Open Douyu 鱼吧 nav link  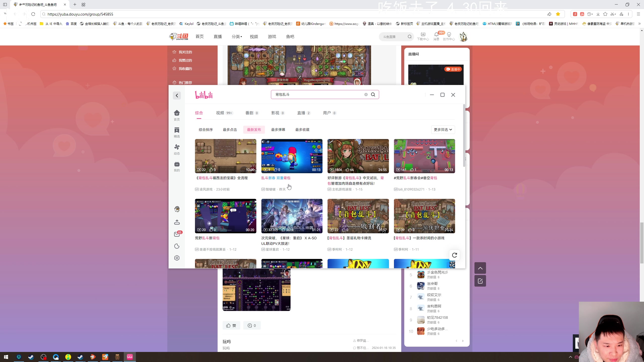[290, 37]
